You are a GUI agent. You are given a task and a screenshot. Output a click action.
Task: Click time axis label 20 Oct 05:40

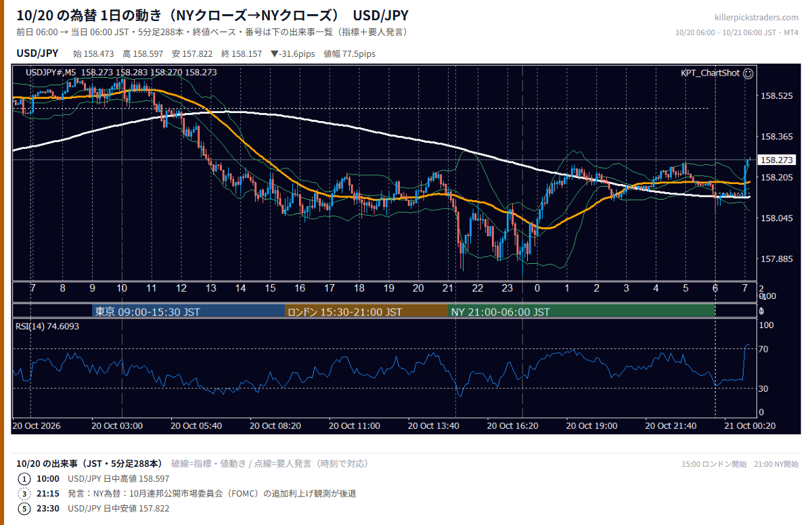pos(196,426)
